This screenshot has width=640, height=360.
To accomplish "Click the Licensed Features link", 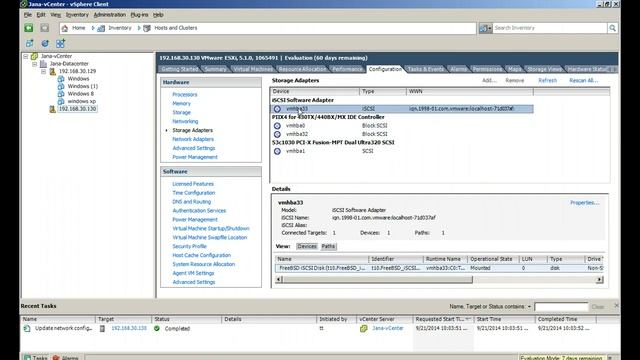I will 193,184.
